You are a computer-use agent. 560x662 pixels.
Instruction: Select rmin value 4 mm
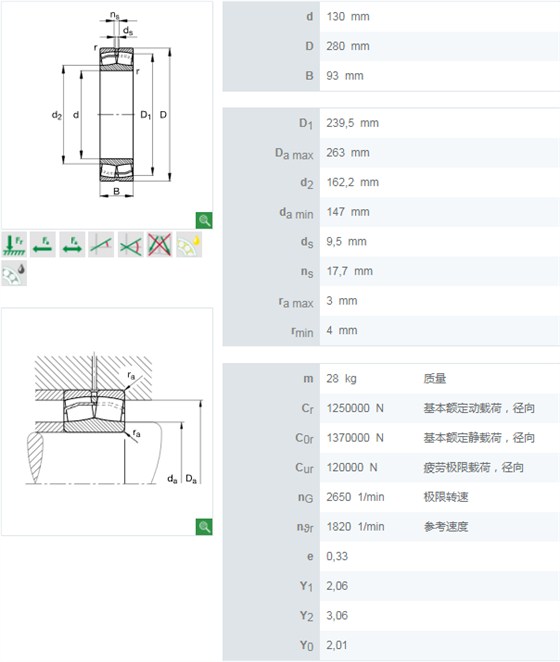point(342,330)
